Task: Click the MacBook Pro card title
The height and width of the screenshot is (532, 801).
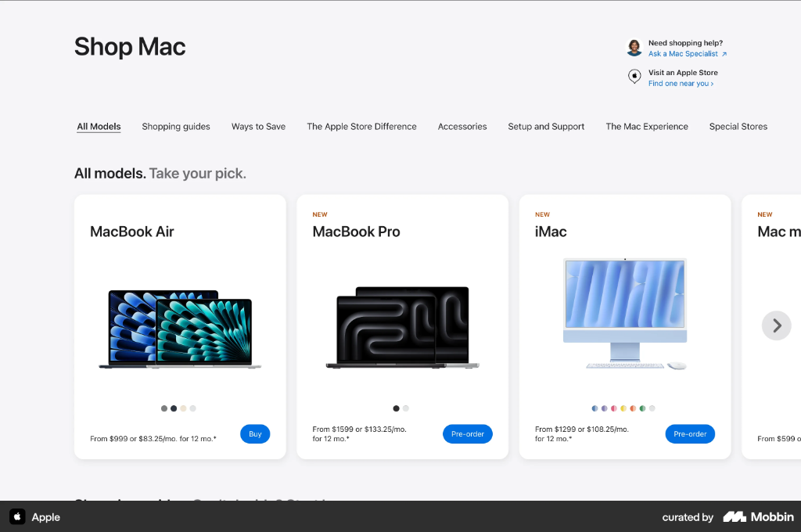Action: (x=356, y=232)
